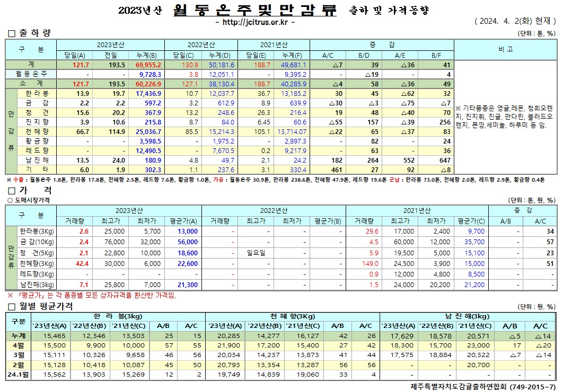Click the square marker beside 월별 평균가격 heading
This screenshot has width=563, height=392.
pyautogui.click(x=12, y=306)
